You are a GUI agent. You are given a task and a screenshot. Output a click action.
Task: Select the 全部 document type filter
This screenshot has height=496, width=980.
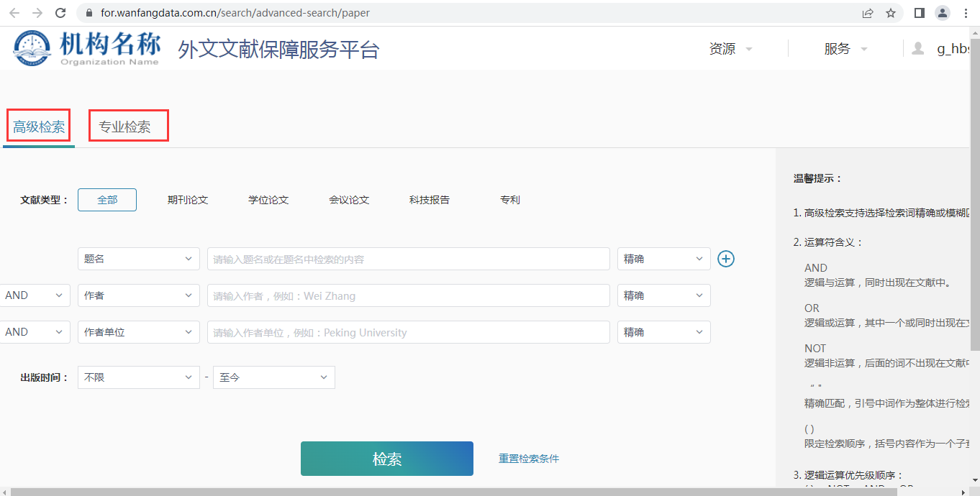(107, 200)
